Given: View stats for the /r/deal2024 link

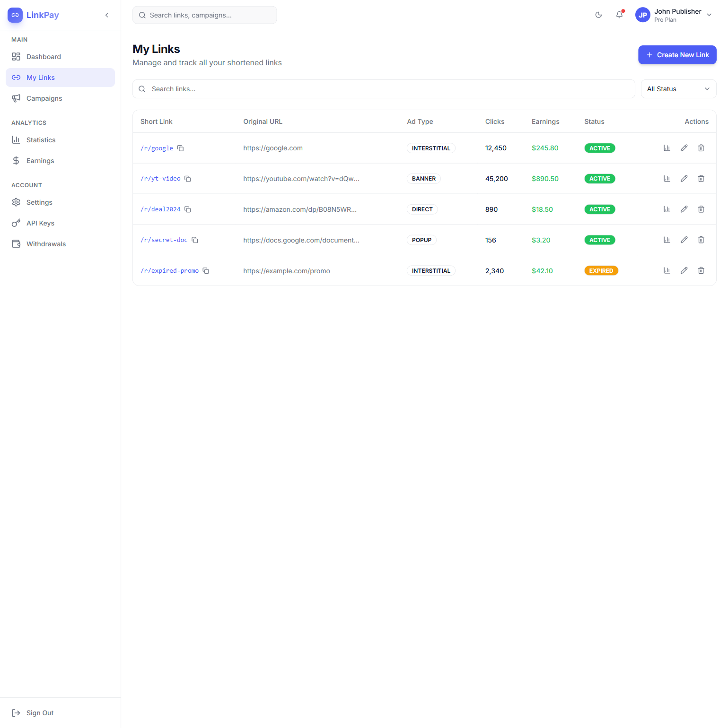Looking at the screenshot, I should coord(667,209).
